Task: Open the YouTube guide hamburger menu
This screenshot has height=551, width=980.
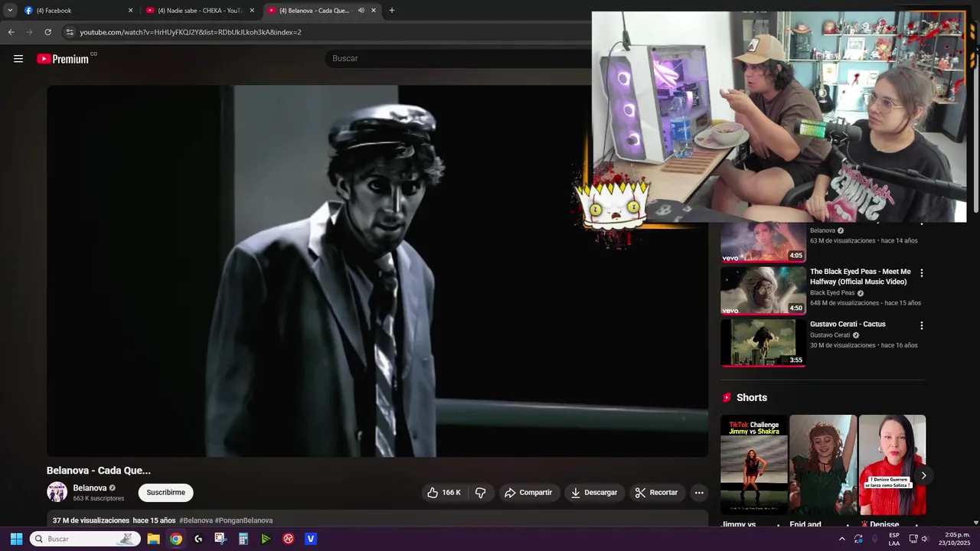Action: (x=18, y=59)
